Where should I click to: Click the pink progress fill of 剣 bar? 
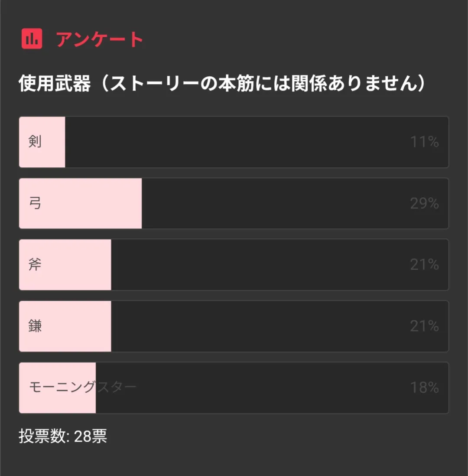pos(54,142)
